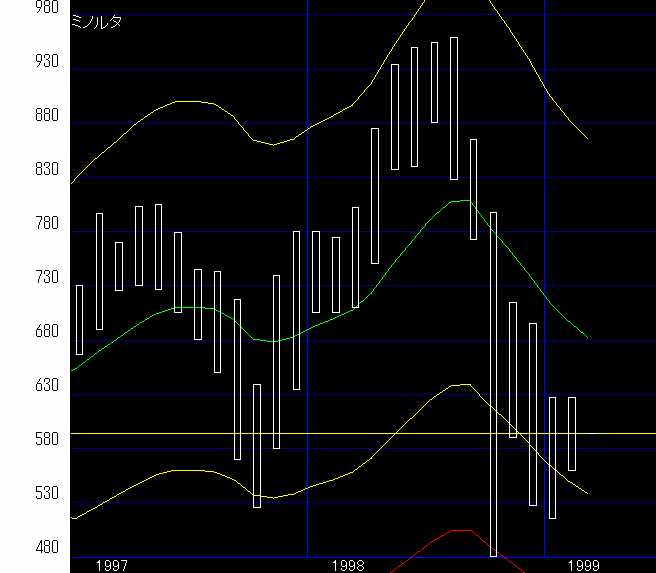Select the 930 price axis label
Viewport: 656px width, 573px height.
coord(18,61)
